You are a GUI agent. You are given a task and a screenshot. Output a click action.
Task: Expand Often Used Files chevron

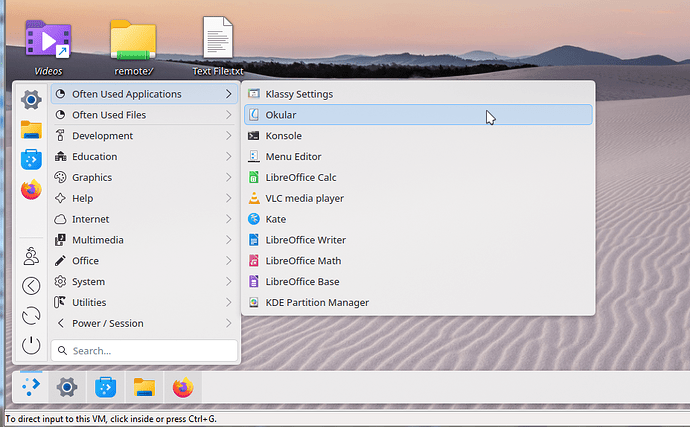coord(228,115)
